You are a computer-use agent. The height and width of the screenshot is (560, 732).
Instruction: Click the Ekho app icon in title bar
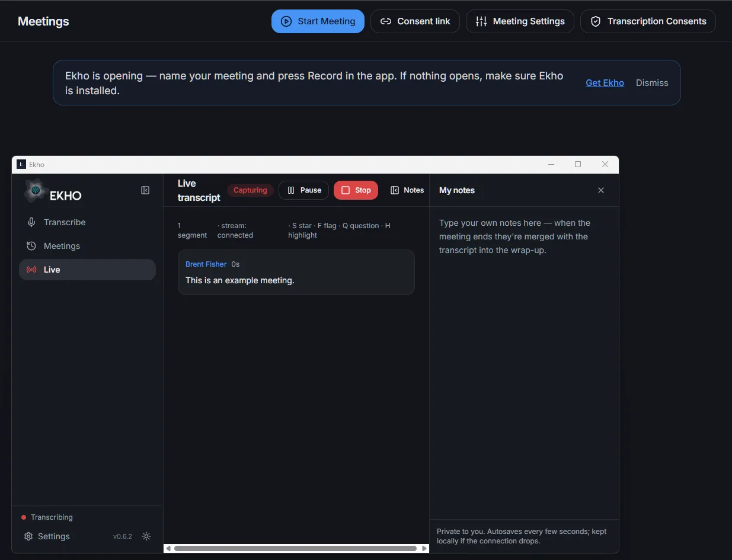coord(21,164)
